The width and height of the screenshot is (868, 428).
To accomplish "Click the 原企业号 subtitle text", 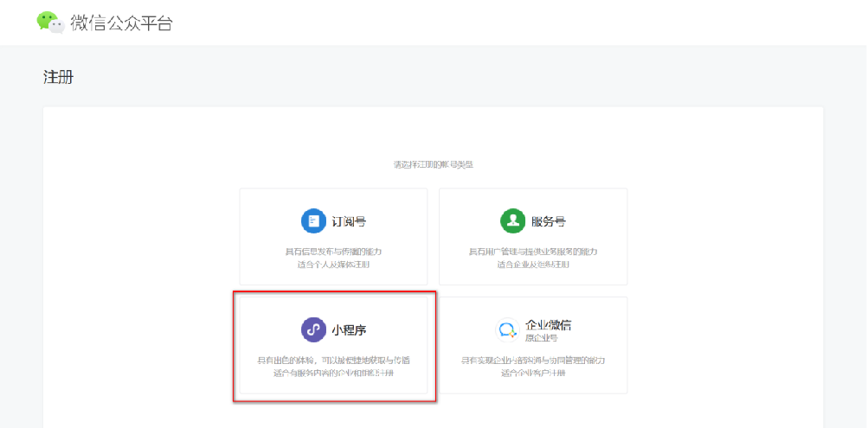I will click(542, 338).
